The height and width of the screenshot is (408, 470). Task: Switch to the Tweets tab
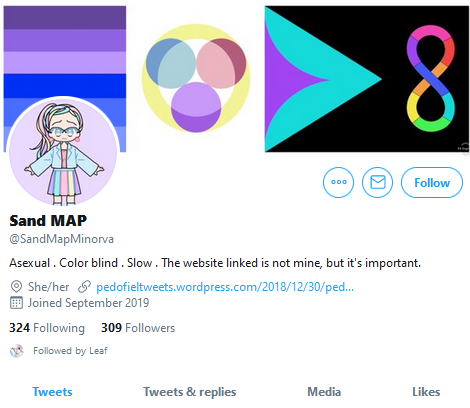[52, 392]
